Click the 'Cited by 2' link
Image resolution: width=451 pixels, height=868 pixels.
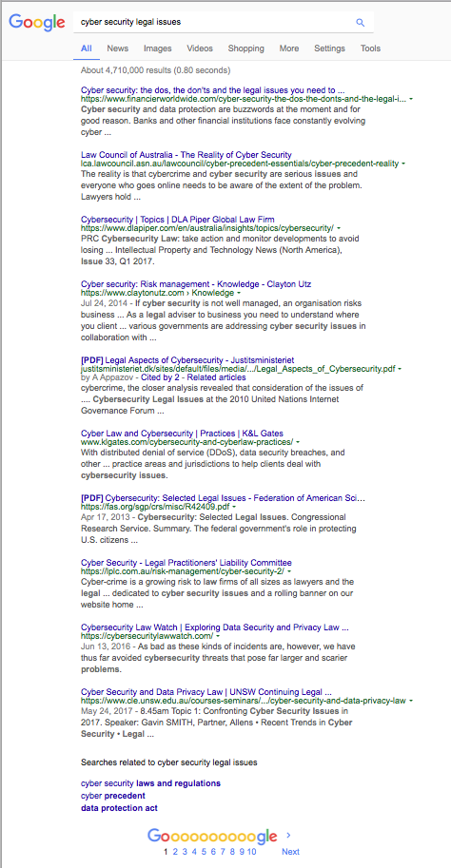click(x=162, y=377)
